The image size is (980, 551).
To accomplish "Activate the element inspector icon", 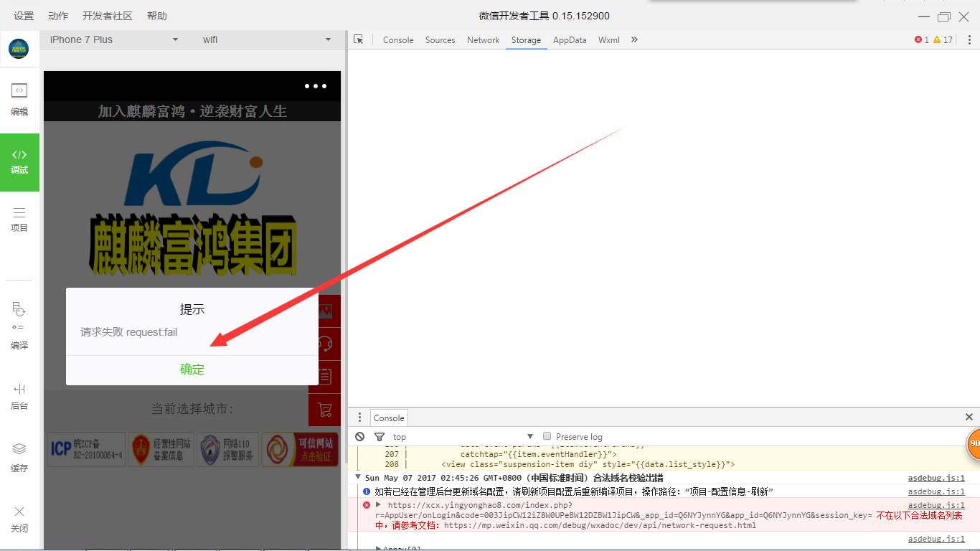I will (x=359, y=40).
